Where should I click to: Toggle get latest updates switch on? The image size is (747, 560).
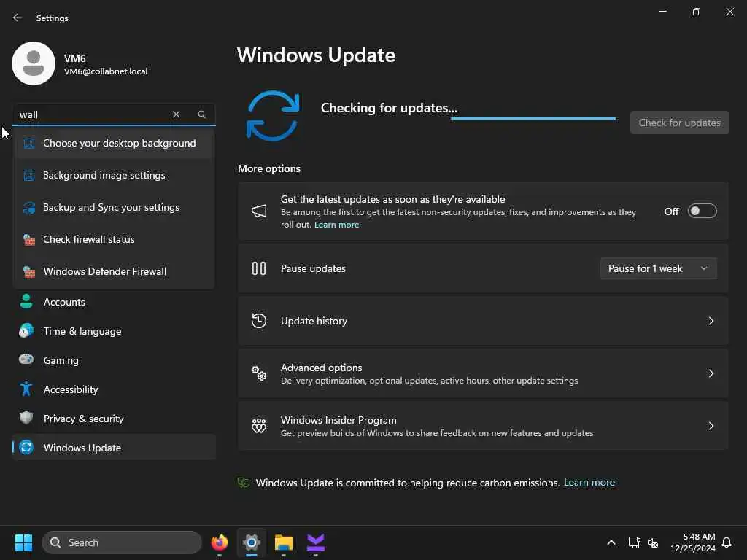pos(703,211)
